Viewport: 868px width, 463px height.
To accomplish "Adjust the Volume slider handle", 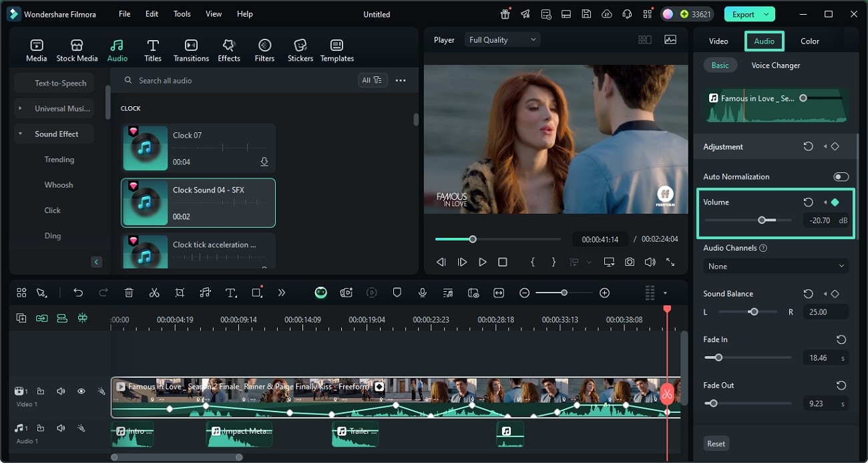I will (762, 220).
